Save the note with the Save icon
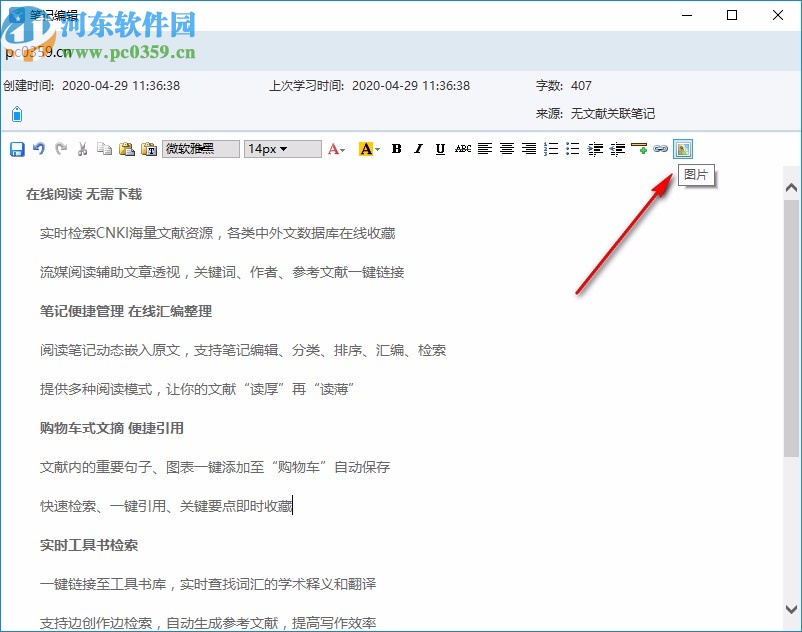The width and height of the screenshot is (802, 632). pyautogui.click(x=17, y=148)
